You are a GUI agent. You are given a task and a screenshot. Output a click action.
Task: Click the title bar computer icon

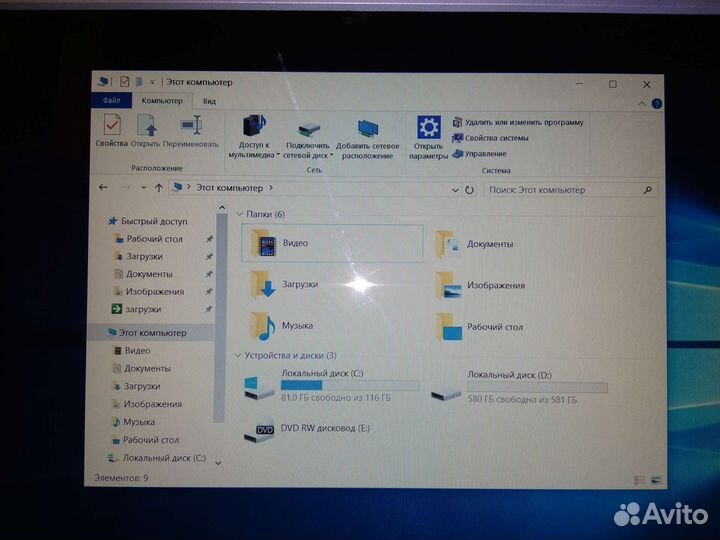click(103, 81)
